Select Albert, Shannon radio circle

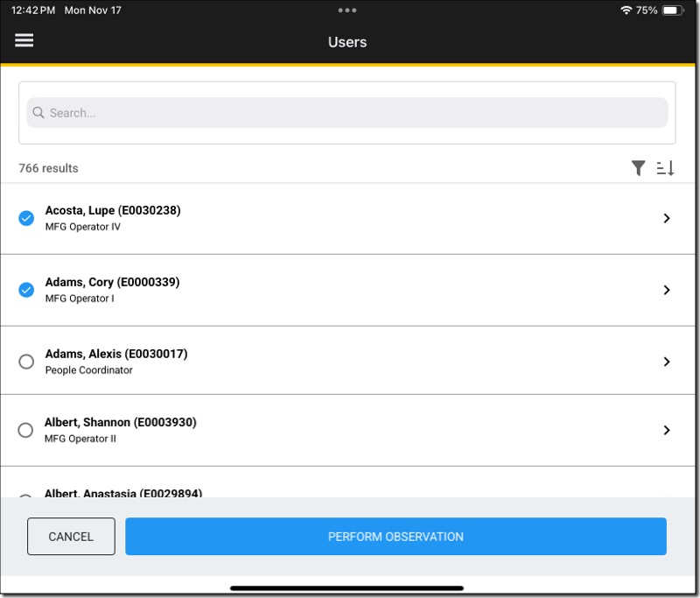tap(26, 430)
